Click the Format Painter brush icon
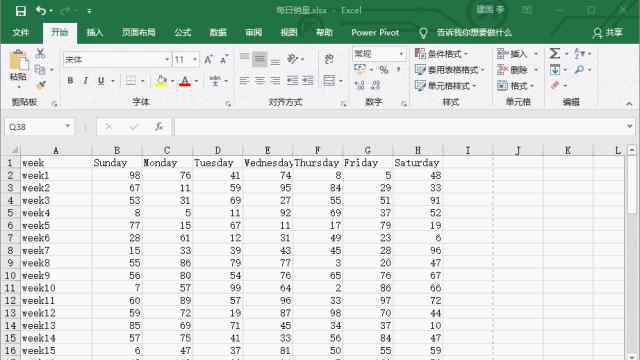Image resolution: width=640 pixels, height=360 pixels. 40,85
